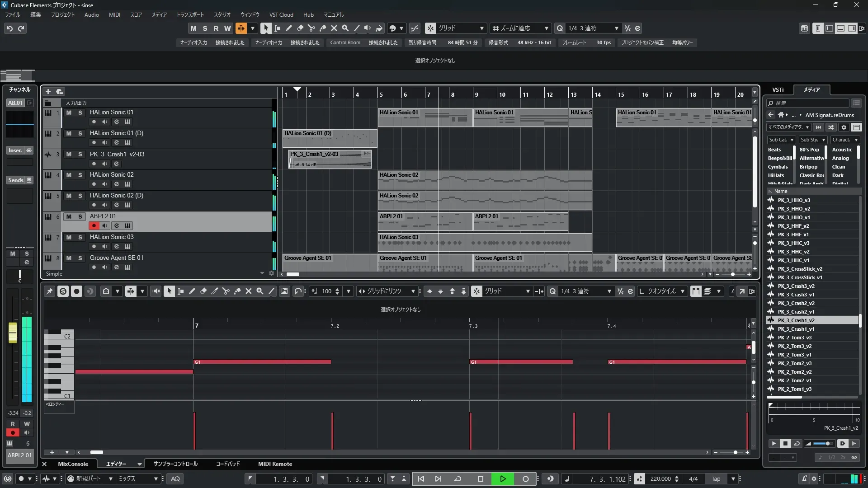The image size is (868, 488).
Task: Click the Draw pencil tool in key editor
Action: click(x=192, y=291)
